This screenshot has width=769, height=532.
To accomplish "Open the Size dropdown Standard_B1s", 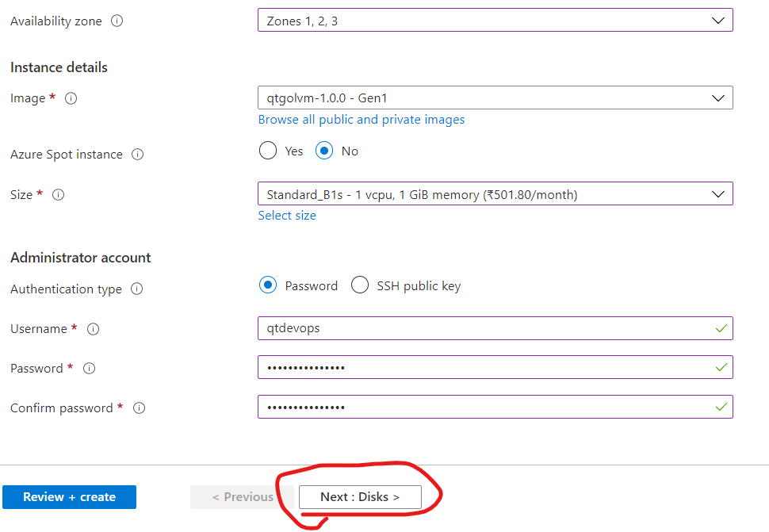I will pyautogui.click(x=495, y=193).
